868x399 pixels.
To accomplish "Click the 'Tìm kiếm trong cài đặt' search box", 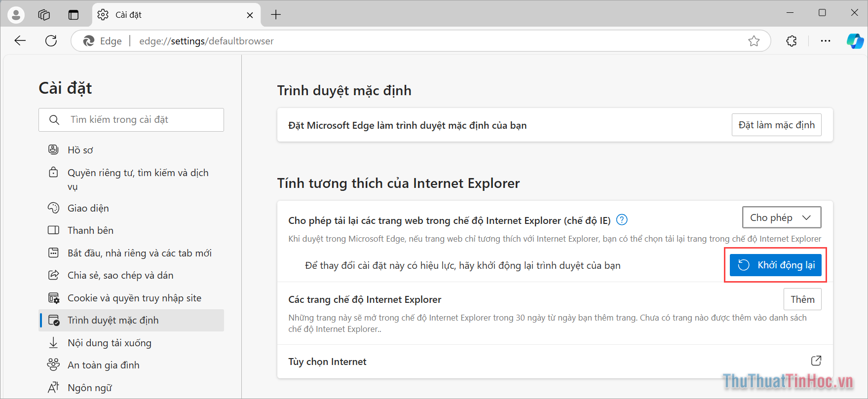I will tap(138, 120).
